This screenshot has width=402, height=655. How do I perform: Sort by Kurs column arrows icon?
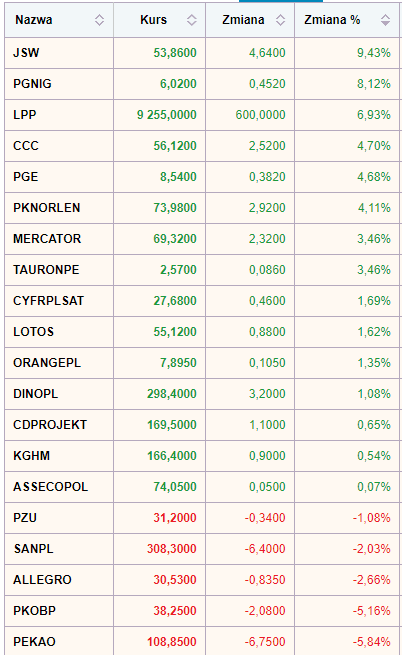tap(191, 20)
